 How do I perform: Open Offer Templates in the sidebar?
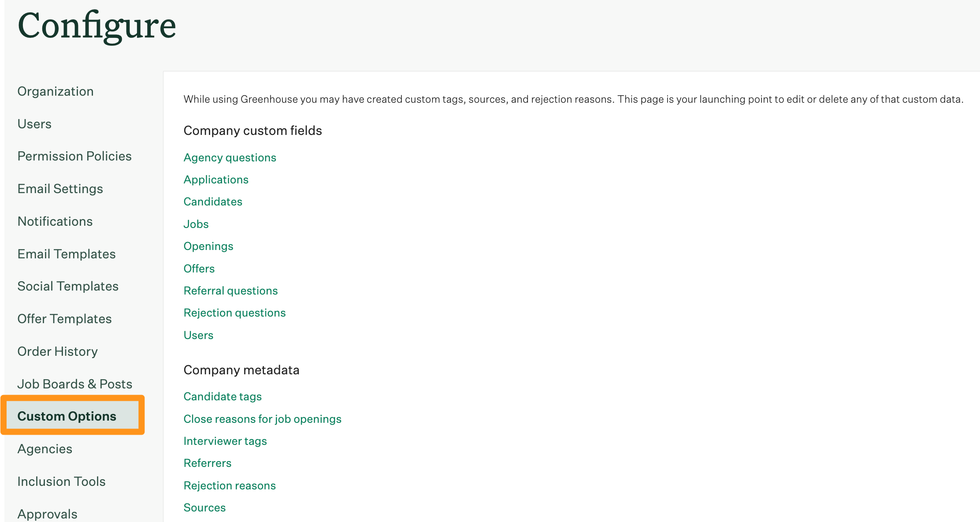65,319
